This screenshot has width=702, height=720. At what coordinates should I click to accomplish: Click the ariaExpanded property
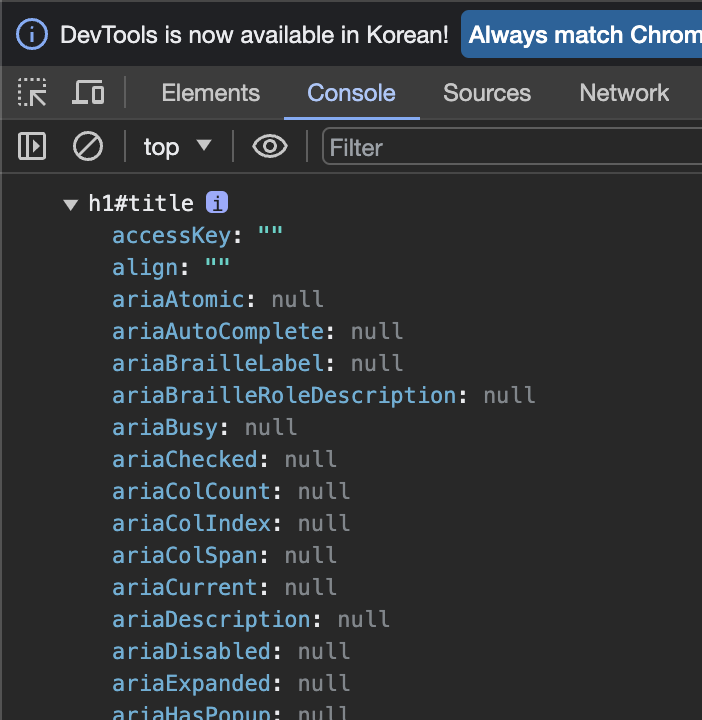[x=231, y=684]
